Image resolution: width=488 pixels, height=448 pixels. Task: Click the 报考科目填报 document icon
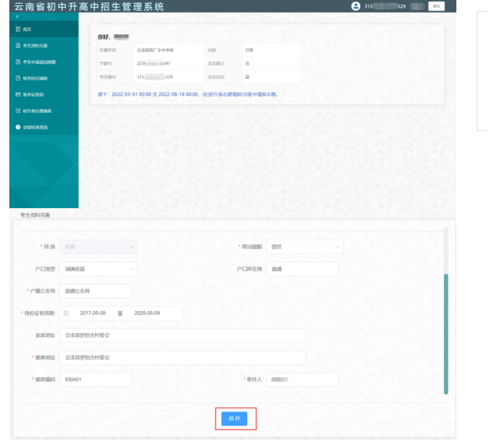18,78
